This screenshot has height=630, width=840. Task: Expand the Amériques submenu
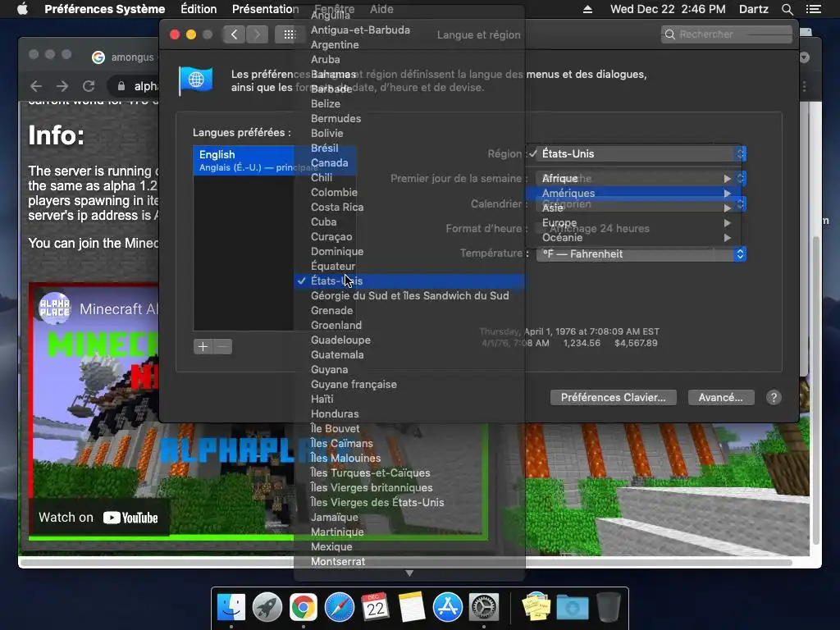pos(636,194)
